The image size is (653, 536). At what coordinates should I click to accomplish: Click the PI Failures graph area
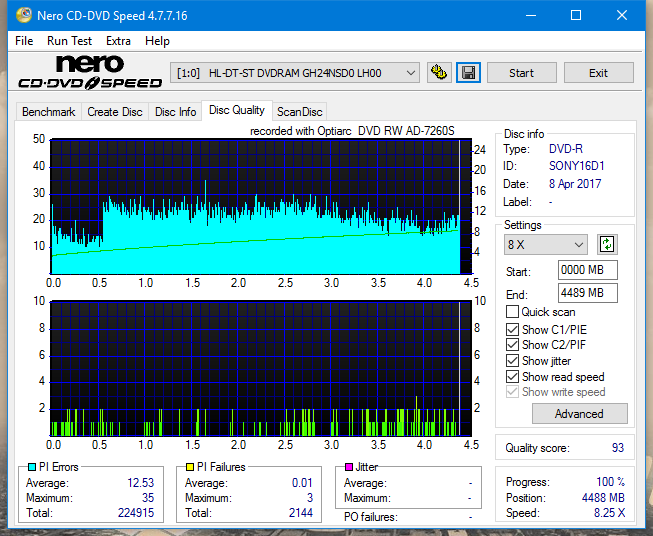261,368
